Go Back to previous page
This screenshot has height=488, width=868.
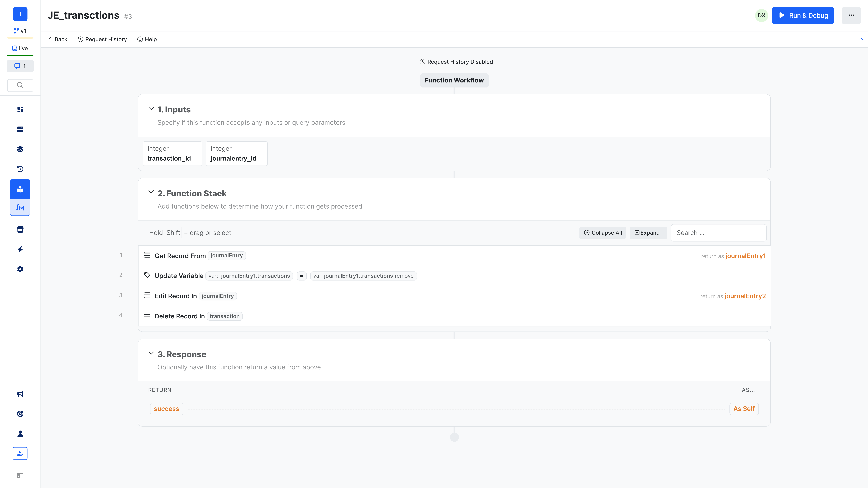click(x=58, y=39)
